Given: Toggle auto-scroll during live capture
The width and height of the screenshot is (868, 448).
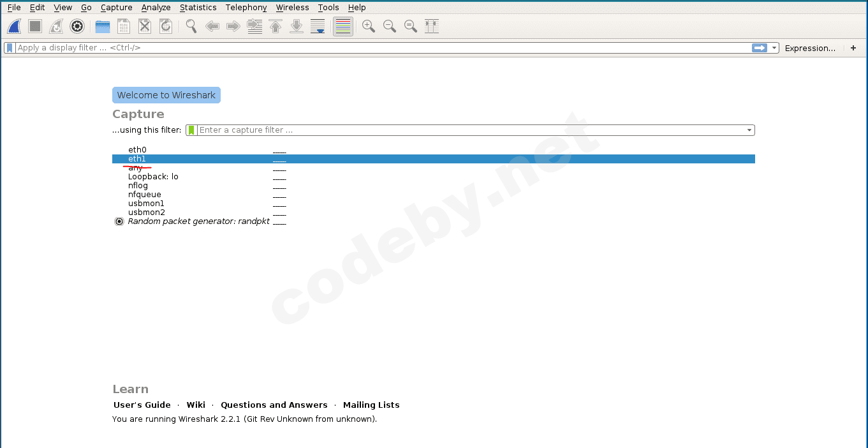Looking at the screenshot, I should [318, 26].
